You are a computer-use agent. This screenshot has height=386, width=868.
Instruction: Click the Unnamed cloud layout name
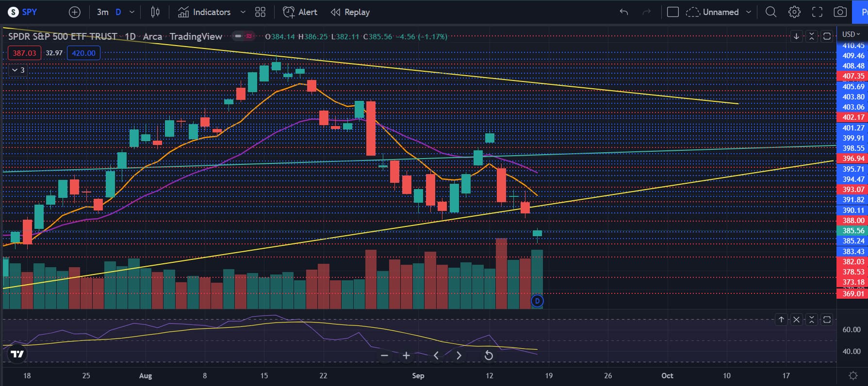point(713,12)
